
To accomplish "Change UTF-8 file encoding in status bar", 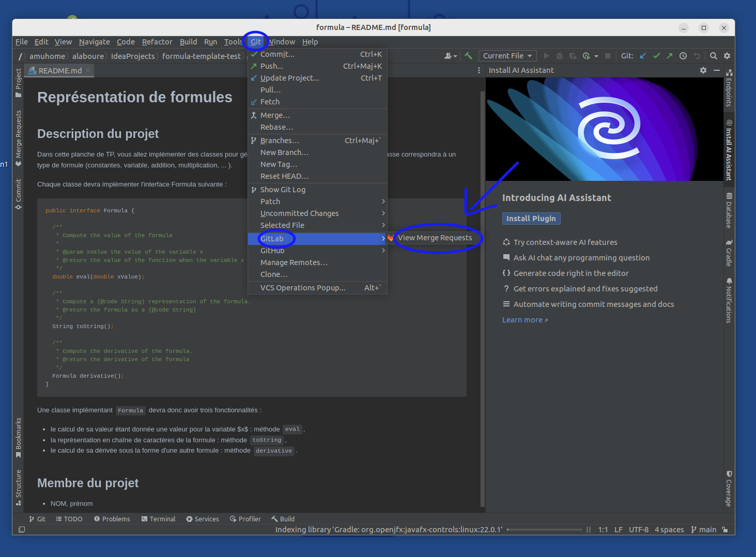I will [x=639, y=530].
